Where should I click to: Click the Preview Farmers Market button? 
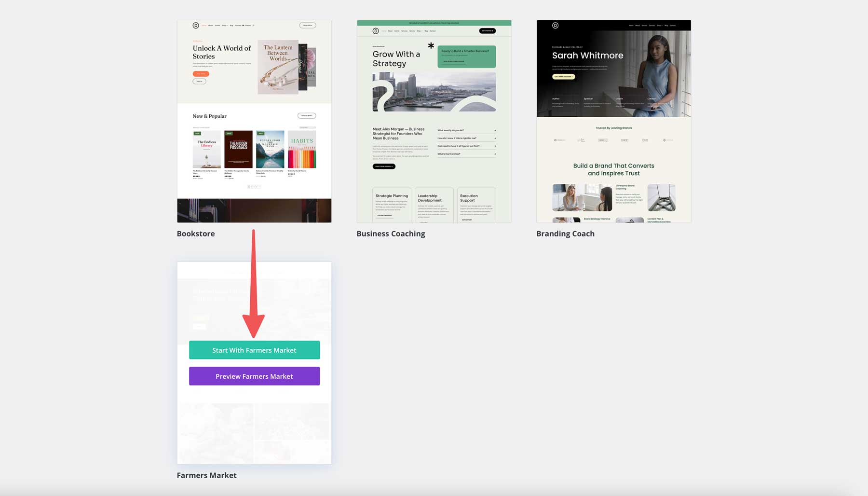(254, 376)
